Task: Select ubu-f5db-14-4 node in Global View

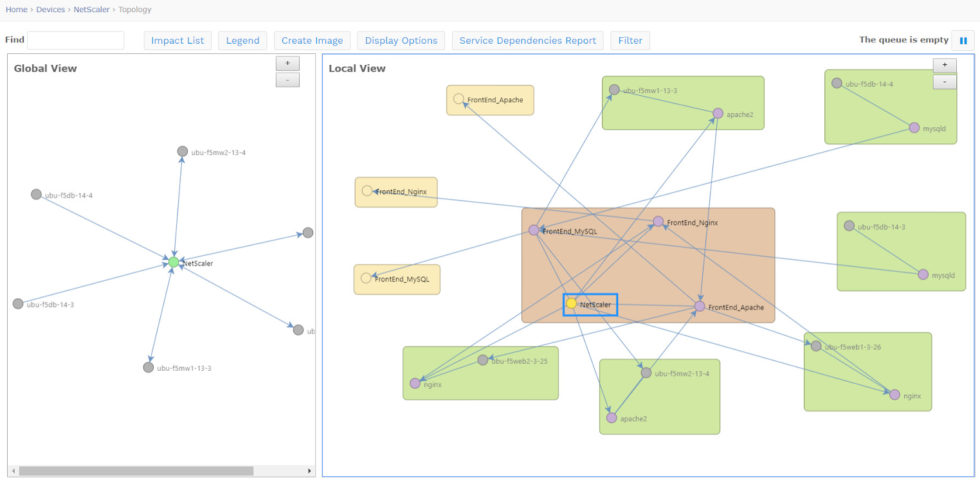Action: coord(37,194)
